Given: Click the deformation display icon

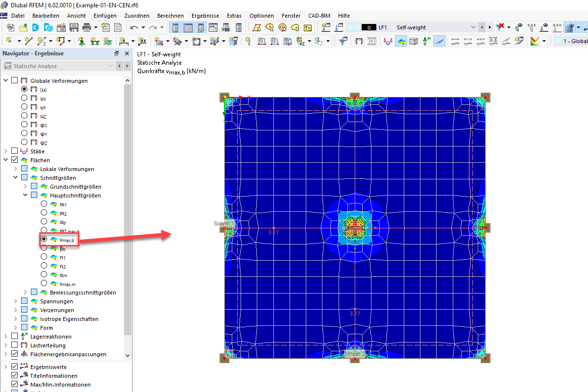Looking at the screenshot, I should 359,42.
